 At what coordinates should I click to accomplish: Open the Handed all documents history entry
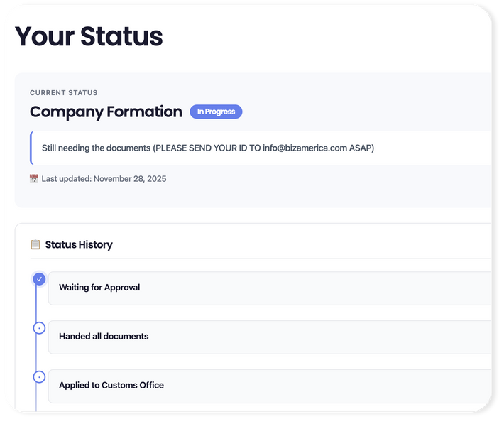coord(270,337)
